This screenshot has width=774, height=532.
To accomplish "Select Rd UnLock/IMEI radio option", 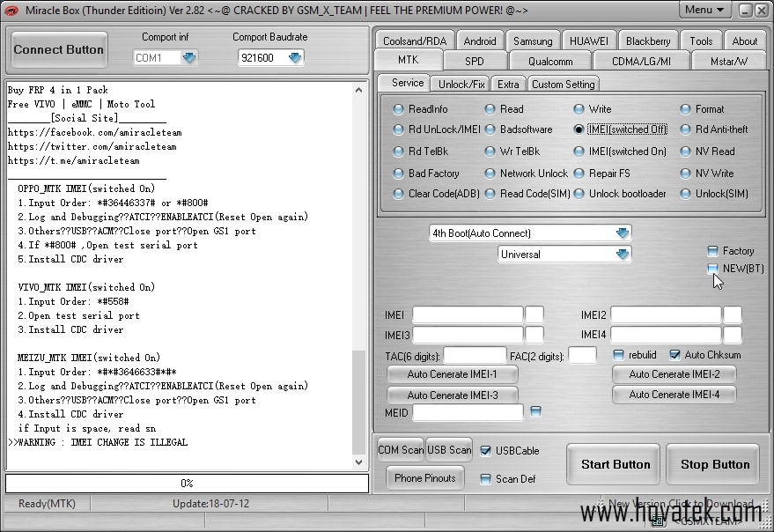I will tap(398, 129).
